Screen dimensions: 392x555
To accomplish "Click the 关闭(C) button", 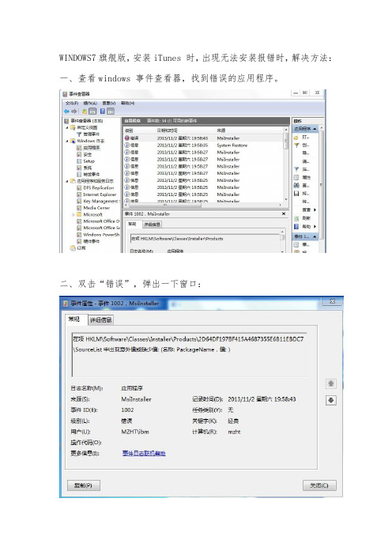I will (319, 485).
